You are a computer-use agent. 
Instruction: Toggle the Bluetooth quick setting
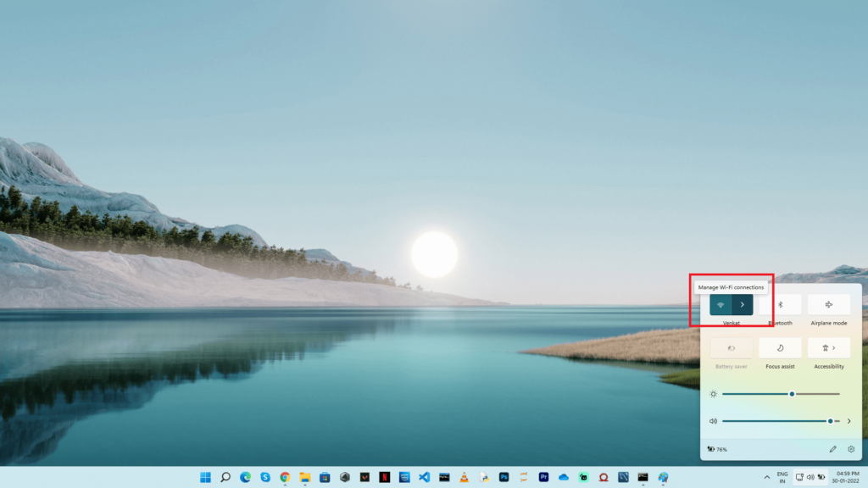pos(780,304)
